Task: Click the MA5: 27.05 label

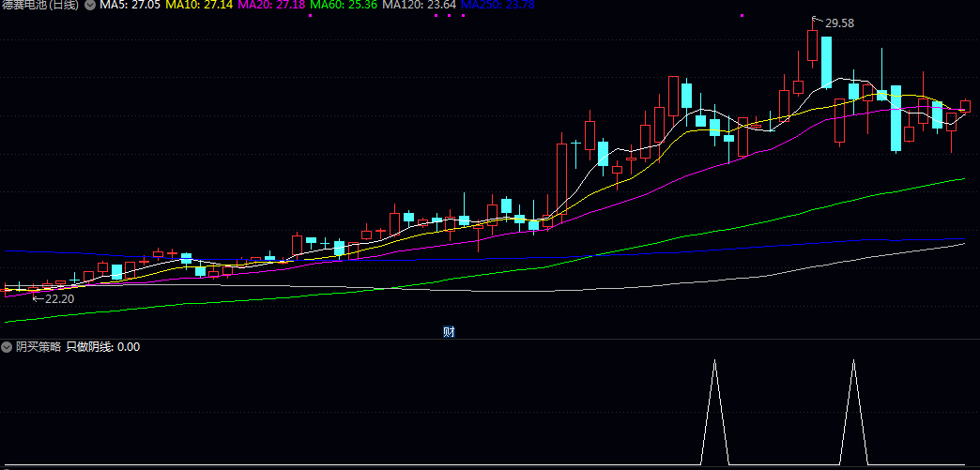Action: click(130, 5)
